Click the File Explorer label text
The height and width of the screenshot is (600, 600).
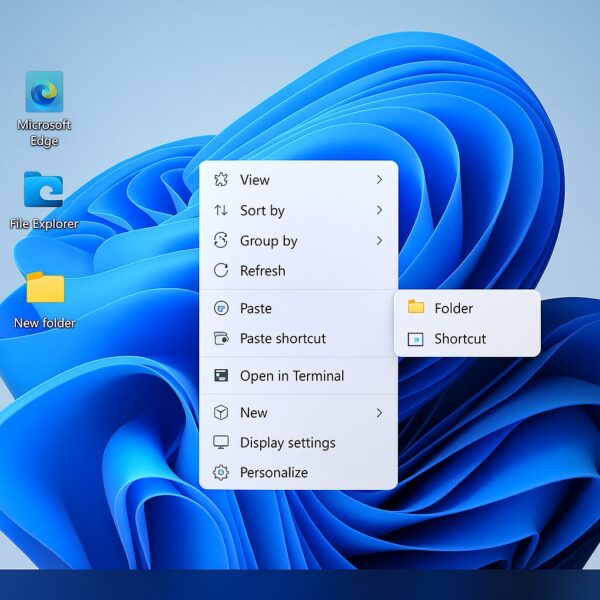click(44, 223)
